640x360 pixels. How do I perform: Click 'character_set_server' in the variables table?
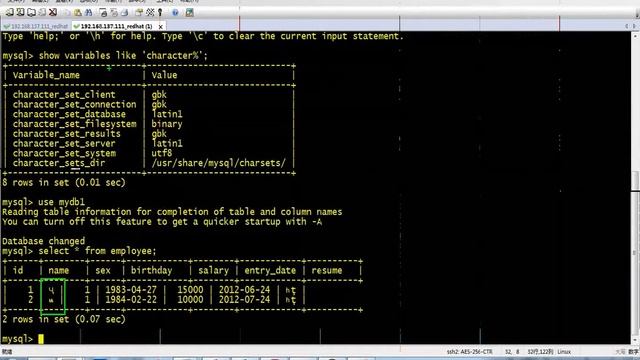(64, 144)
